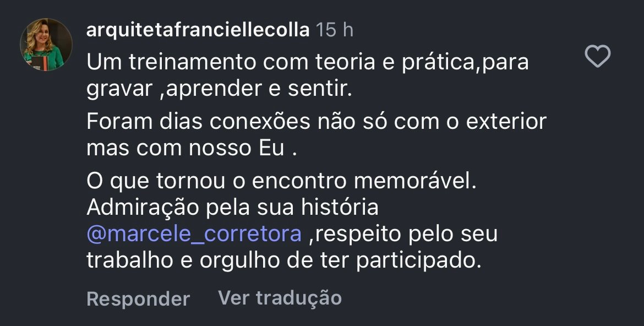Click the text ",respeito pelo seu"
Viewport: 644px width, 326px height.
pyautogui.click(x=403, y=234)
